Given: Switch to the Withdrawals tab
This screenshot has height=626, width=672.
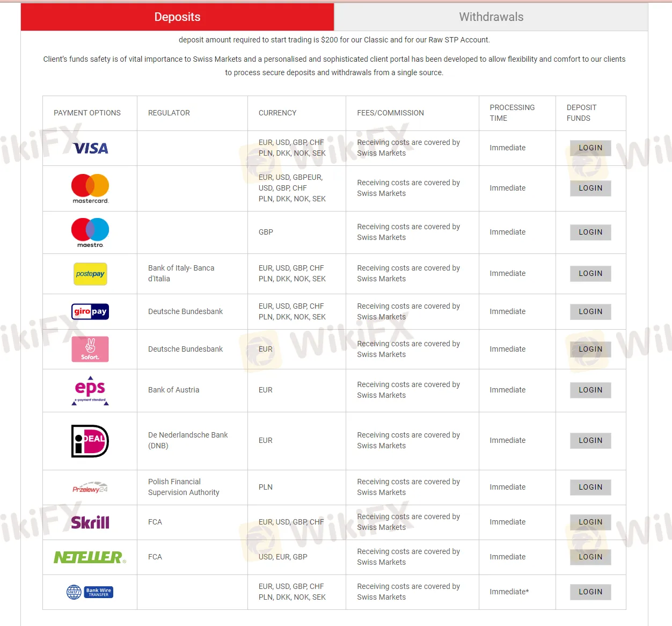Looking at the screenshot, I should pyautogui.click(x=491, y=17).
